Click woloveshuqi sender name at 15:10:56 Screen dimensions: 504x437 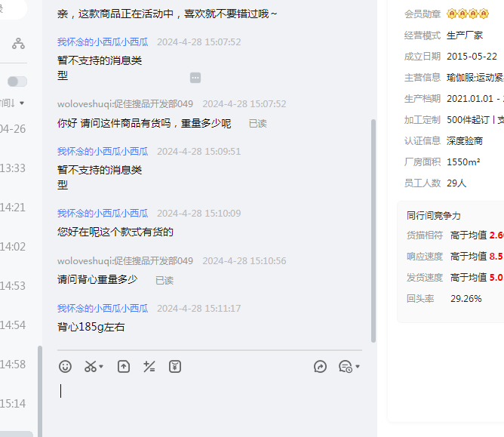click(125, 261)
